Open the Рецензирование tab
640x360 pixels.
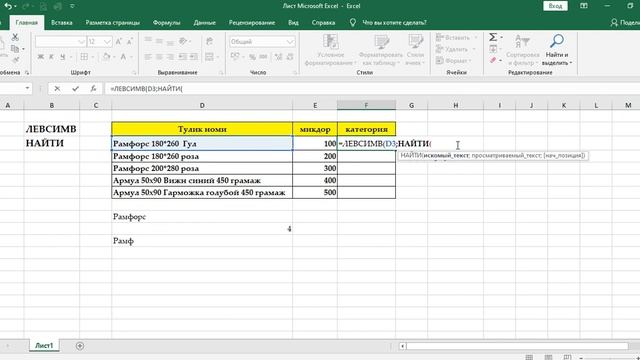tap(252, 23)
